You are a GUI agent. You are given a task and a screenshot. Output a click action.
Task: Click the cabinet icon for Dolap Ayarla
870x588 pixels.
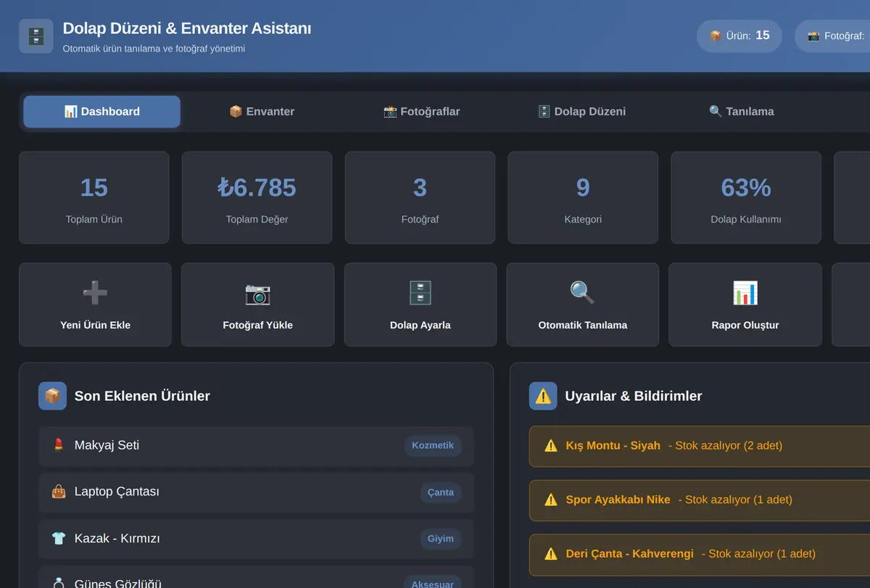[420, 293]
